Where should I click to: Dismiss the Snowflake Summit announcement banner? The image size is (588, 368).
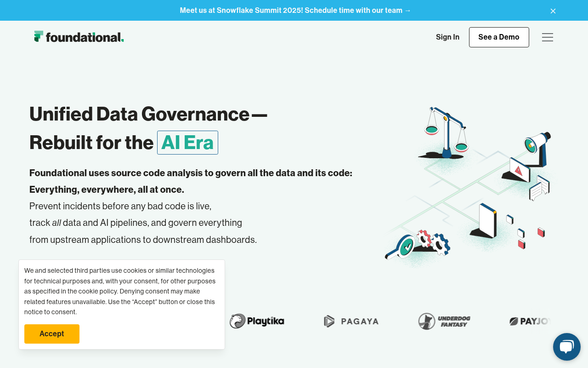553,11
